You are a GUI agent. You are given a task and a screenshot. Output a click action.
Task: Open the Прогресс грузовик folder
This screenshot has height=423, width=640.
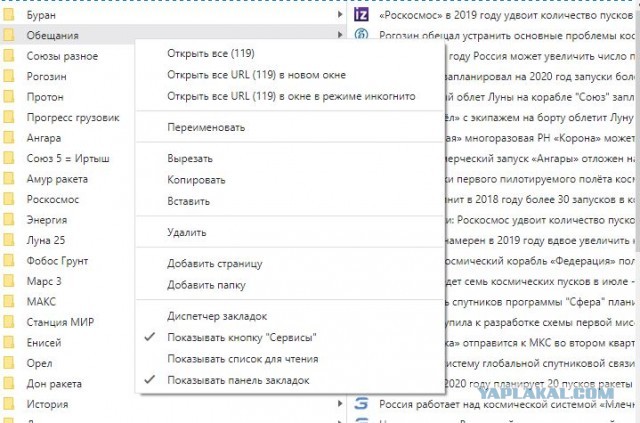[73, 118]
